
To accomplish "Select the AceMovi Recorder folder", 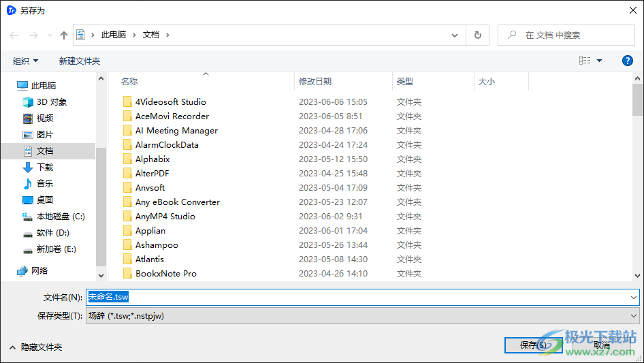I will (166, 116).
